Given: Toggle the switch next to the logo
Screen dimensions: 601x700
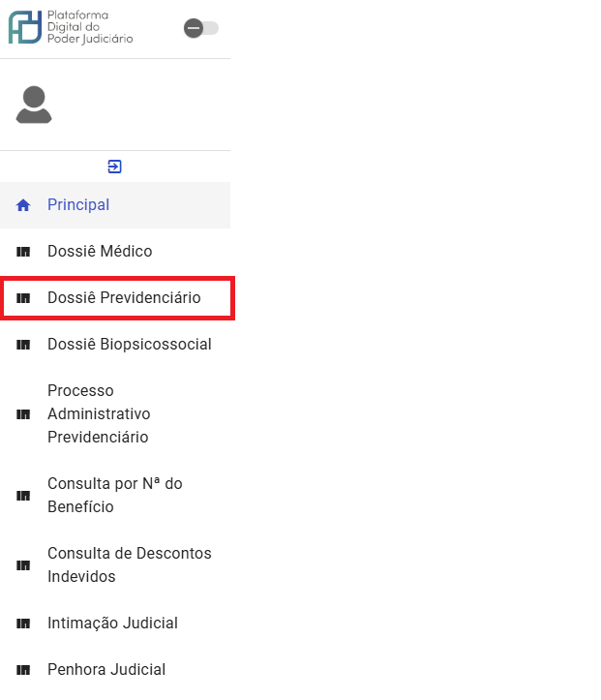Looking at the screenshot, I should click(x=200, y=28).
